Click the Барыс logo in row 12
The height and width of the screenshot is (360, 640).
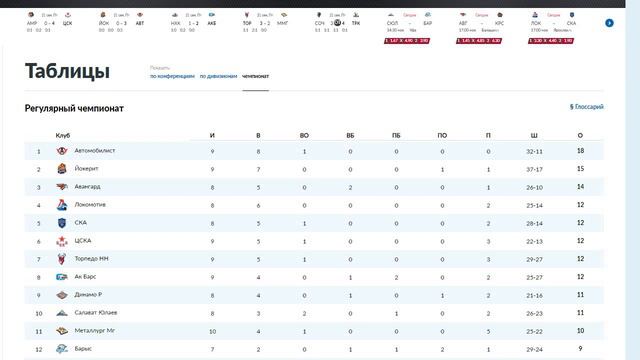[62, 349]
